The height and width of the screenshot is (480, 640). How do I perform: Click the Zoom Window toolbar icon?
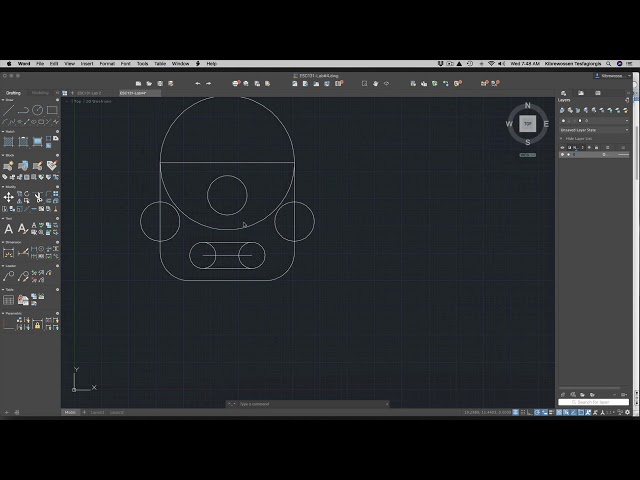pos(364,84)
